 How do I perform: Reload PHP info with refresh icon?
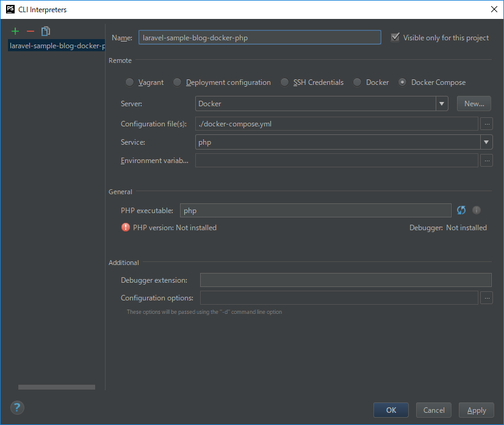[461, 210]
